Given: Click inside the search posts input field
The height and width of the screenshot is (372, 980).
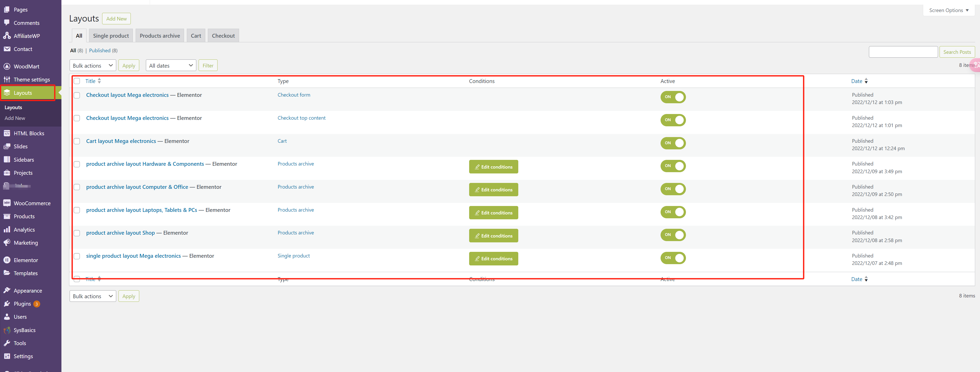Looking at the screenshot, I should coord(903,52).
